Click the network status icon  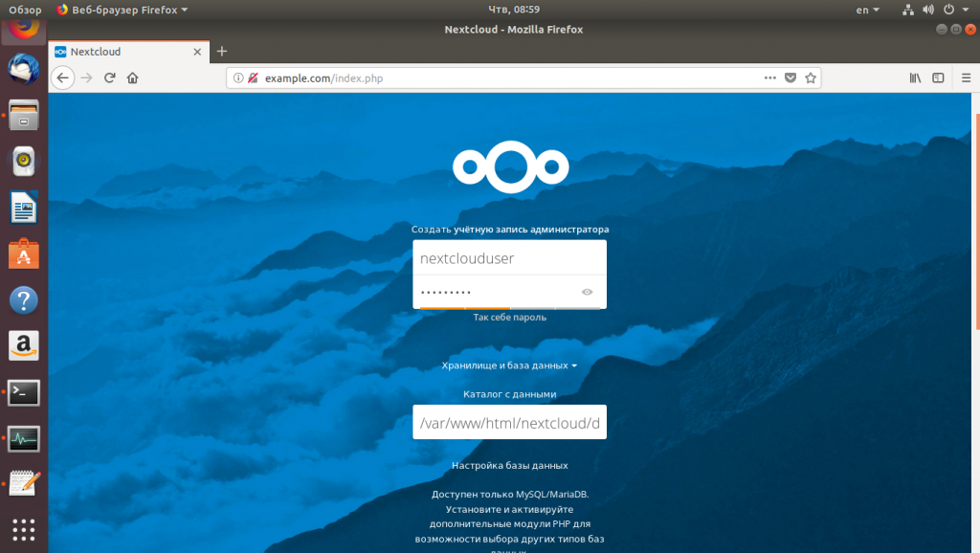(908, 10)
